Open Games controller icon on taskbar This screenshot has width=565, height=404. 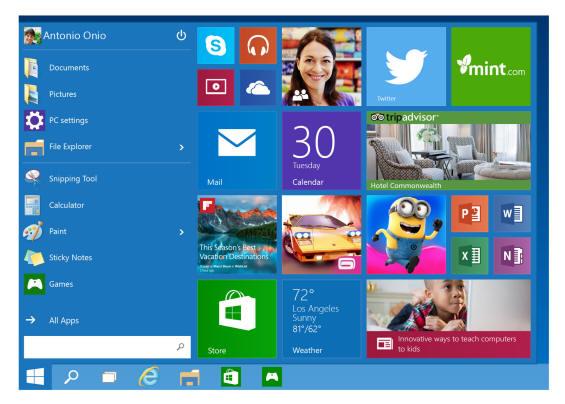pos(272,377)
